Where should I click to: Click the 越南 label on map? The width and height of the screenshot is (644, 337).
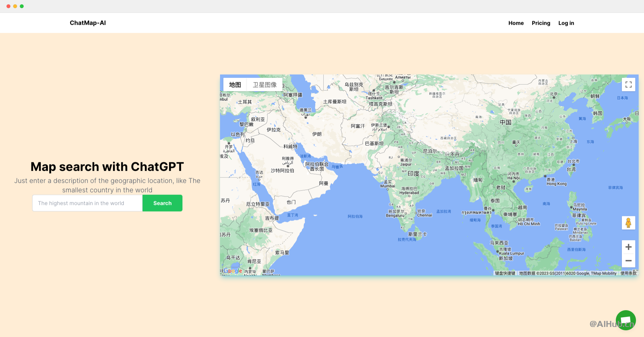click(x=523, y=208)
